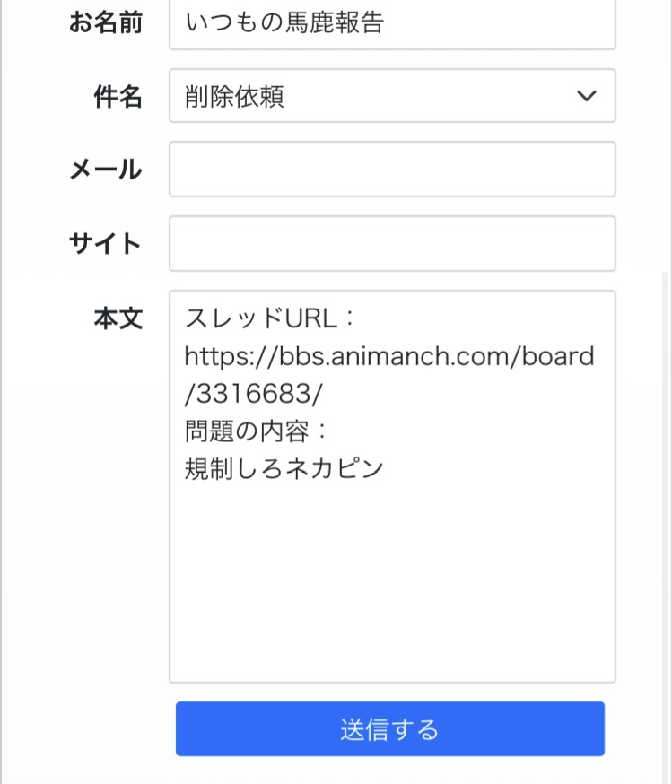Click the /3316683/ line in the body text
The width and height of the screenshot is (672, 784).
(253, 394)
